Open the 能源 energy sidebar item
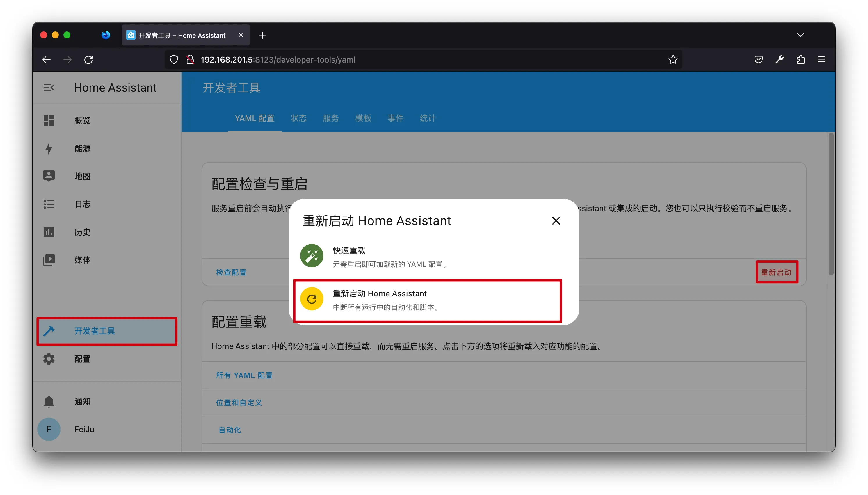This screenshot has width=868, height=495. coord(82,149)
